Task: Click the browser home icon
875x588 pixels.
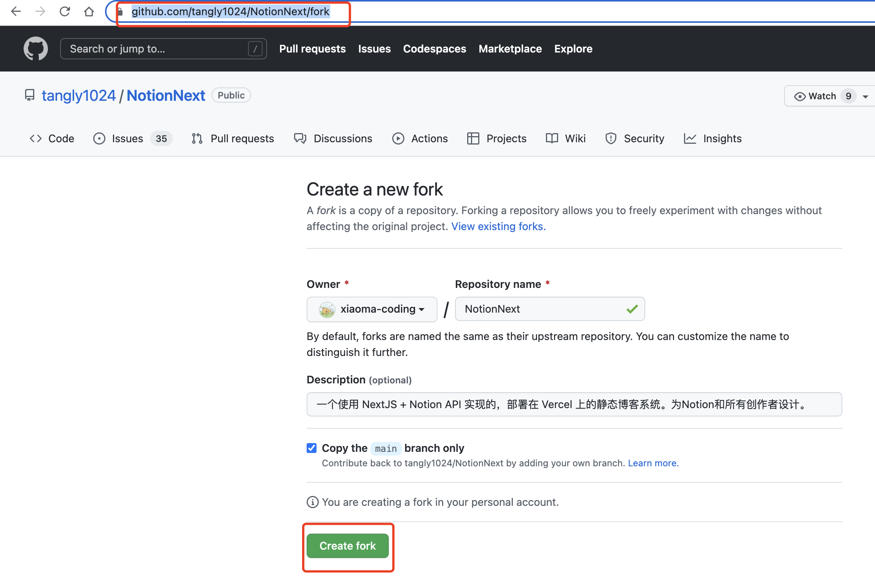Action: coord(89,11)
